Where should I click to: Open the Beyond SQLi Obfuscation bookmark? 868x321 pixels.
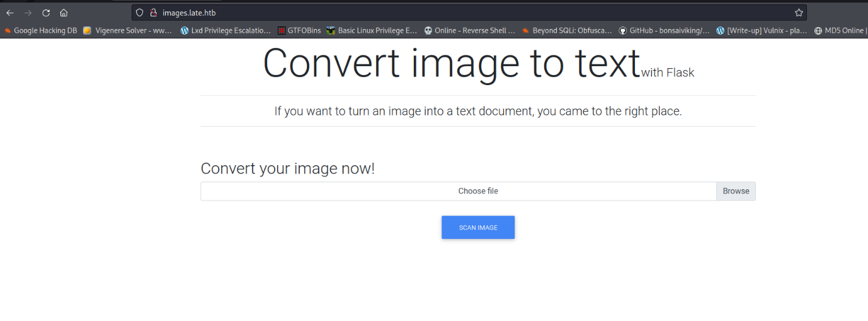567,30
